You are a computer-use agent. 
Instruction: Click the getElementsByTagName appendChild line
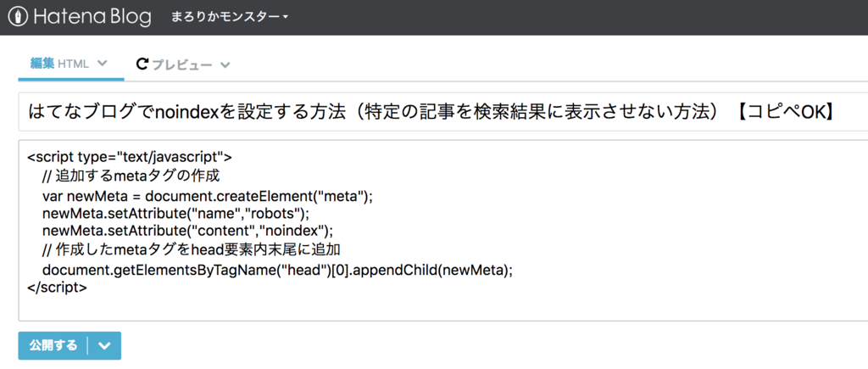[277, 271]
